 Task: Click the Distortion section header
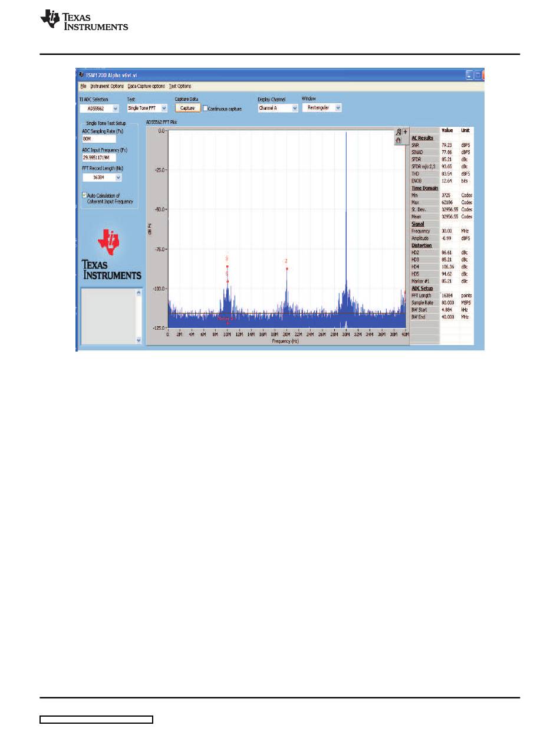coord(421,245)
